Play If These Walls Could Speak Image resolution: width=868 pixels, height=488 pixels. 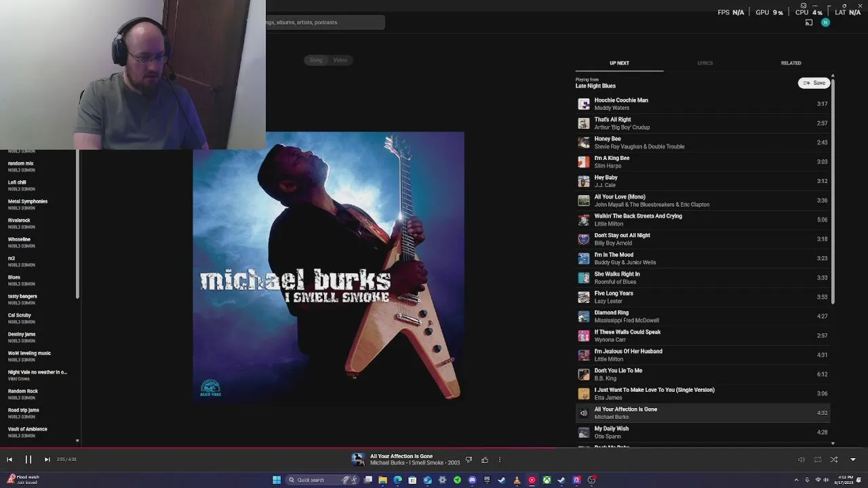[703, 335]
